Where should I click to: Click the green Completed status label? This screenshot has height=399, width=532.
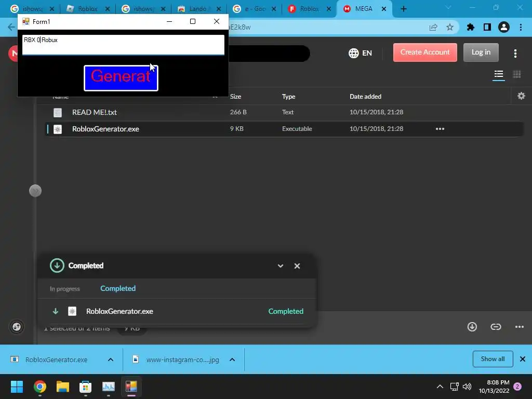tap(286, 311)
